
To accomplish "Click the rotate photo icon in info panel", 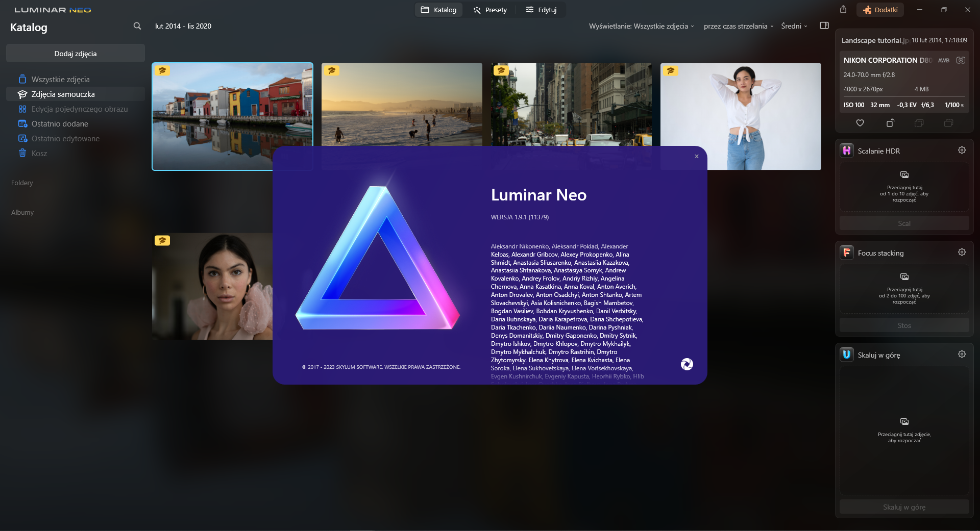I will point(890,123).
